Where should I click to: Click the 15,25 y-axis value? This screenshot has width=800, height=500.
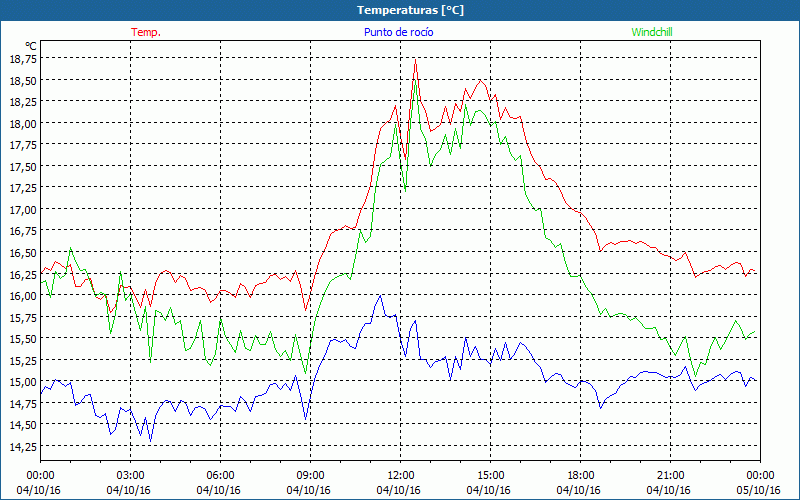[23, 360]
